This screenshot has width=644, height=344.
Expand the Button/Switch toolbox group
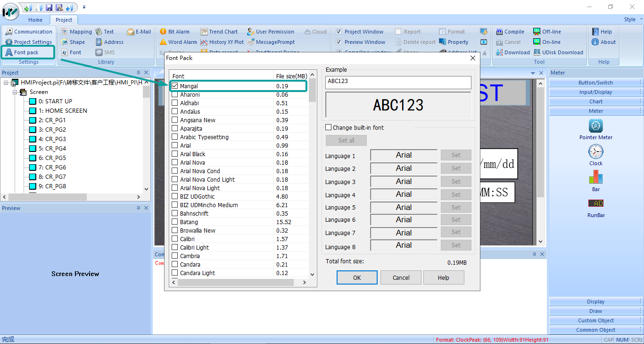point(596,83)
